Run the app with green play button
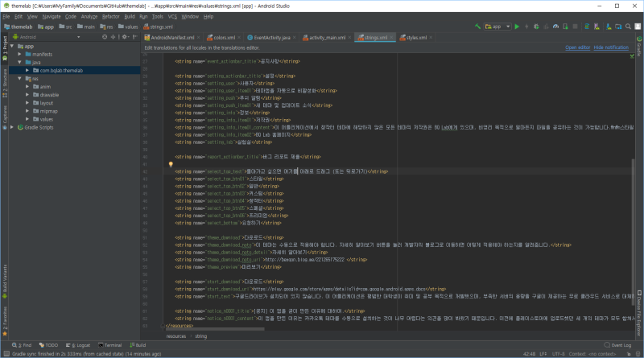 coord(517,27)
